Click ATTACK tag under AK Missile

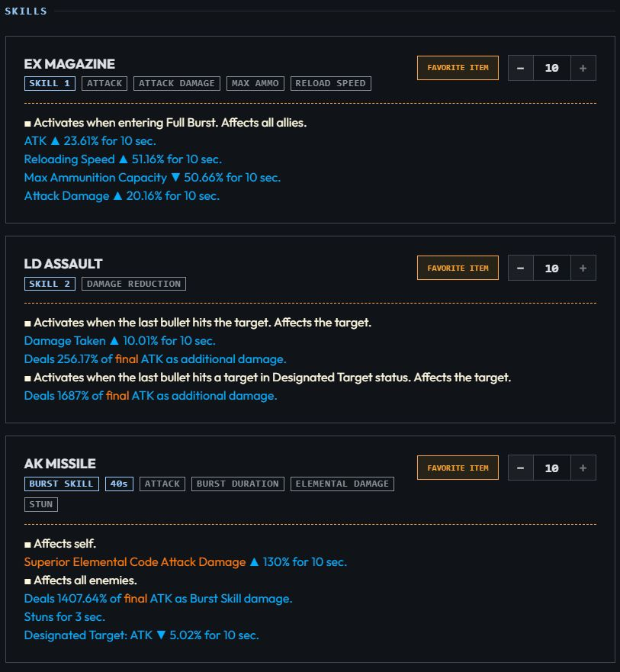tap(162, 484)
